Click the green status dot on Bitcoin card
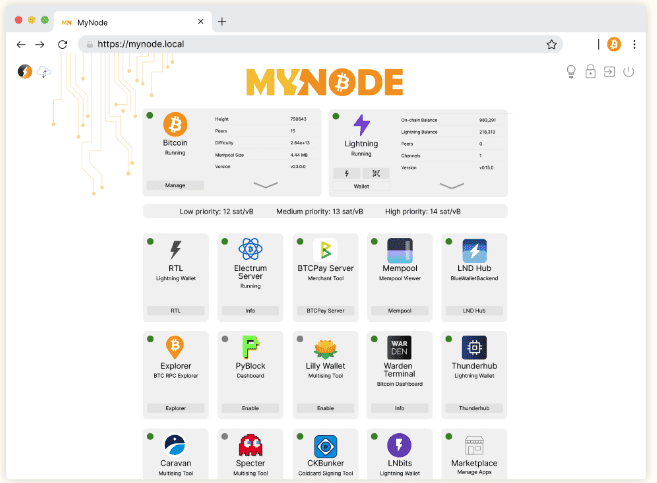The height and width of the screenshot is (483, 657). (x=150, y=115)
